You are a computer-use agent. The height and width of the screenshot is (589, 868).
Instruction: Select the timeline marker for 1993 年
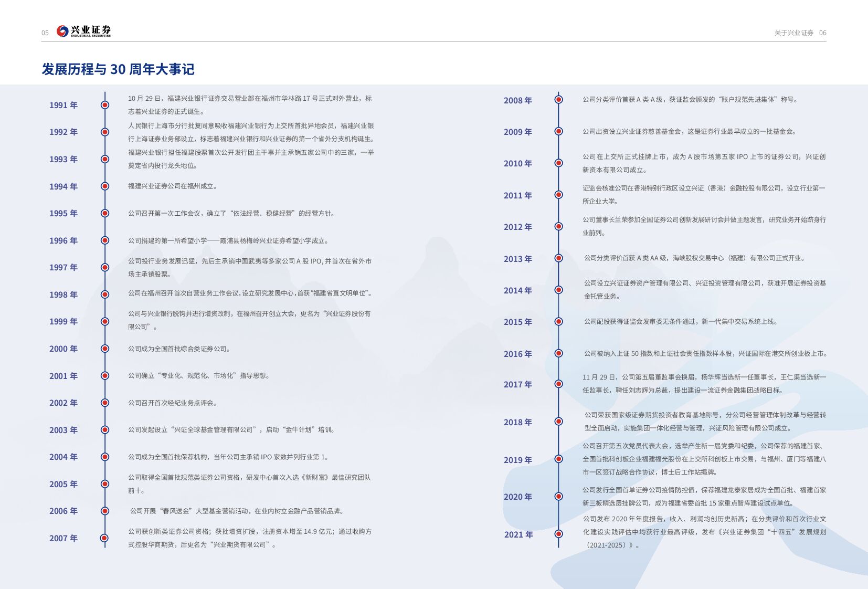[x=105, y=159]
